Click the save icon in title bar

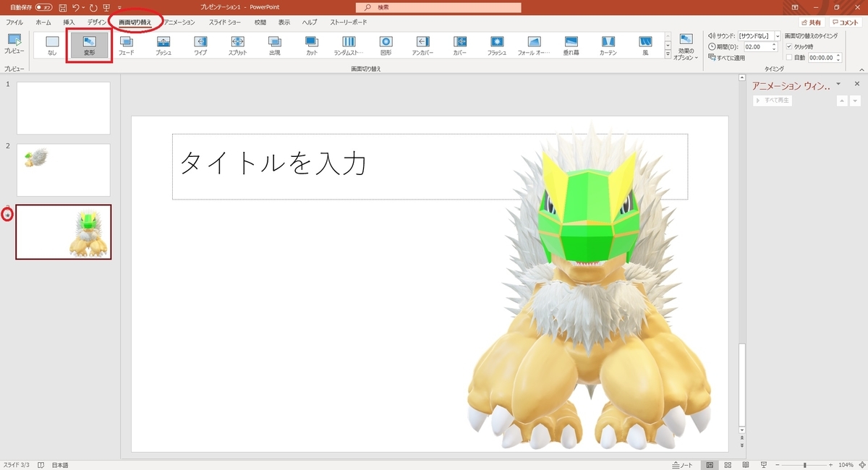tap(63, 7)
